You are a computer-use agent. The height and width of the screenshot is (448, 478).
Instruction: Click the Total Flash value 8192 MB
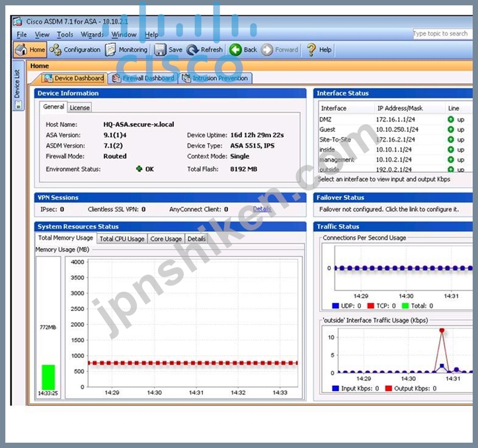[x=243, y=169]
